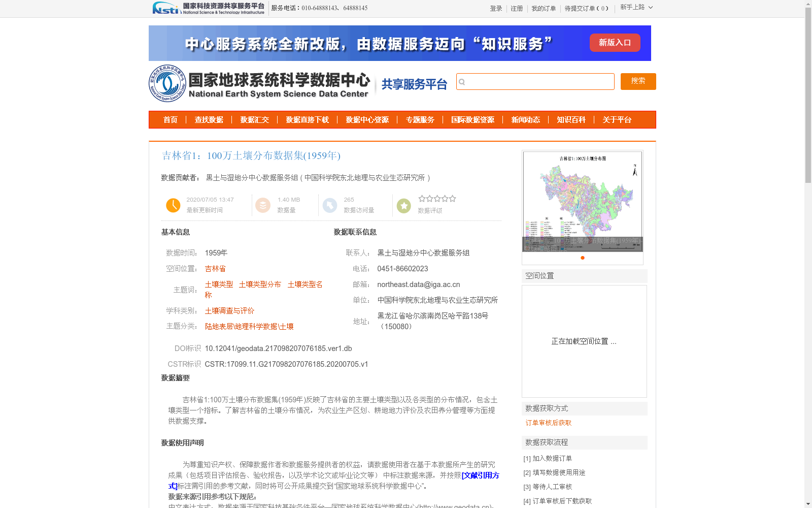The width and height of the screenshot is (812, 508).
Task: Click the 新版入口 button on banner
Action: (x=615, y=43)
